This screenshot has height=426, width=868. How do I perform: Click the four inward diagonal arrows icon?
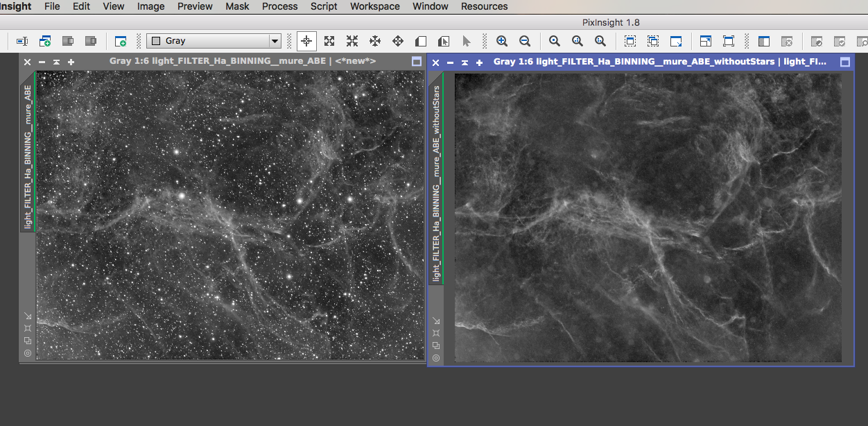pyautogui.click(x=352, y=41)
